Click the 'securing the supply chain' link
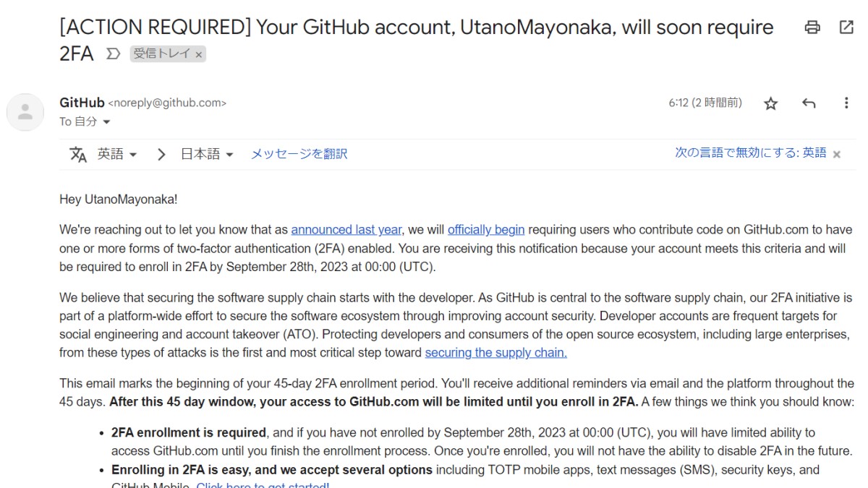This screenshot has width=868, height=488. 495,352
